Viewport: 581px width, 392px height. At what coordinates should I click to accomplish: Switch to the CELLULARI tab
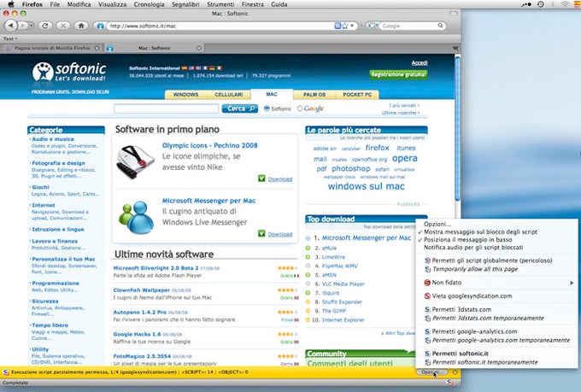(x=229, y=95)
